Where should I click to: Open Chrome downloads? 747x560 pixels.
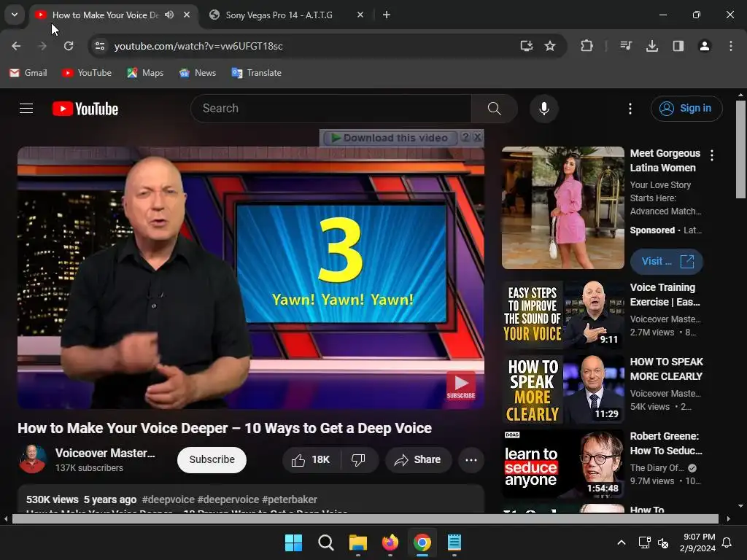652,46
